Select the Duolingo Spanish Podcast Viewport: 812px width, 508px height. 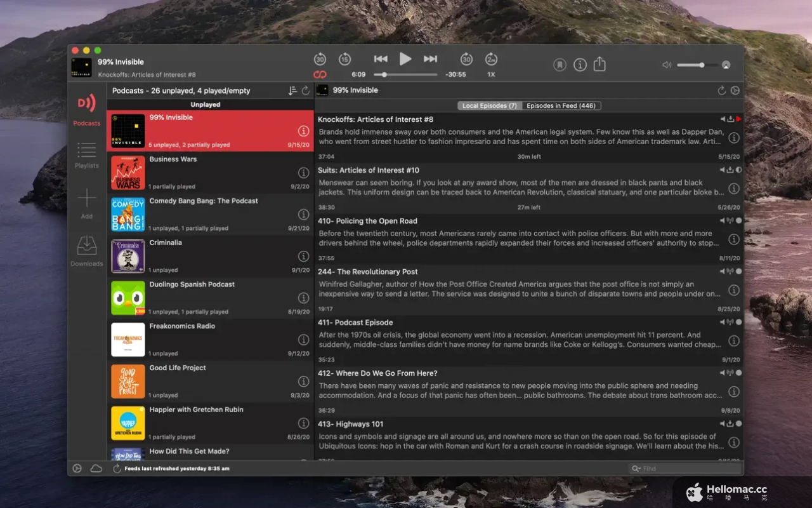click(210, 298)
